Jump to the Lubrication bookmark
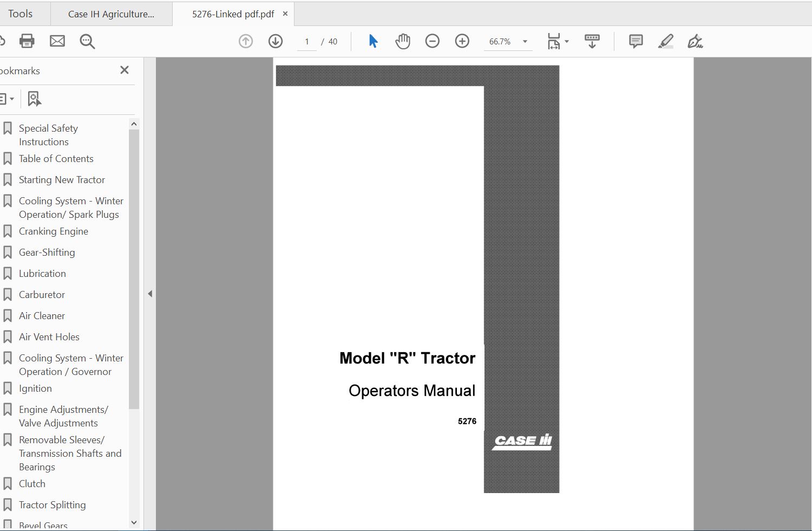Image resolution: width=812 pixels, height=531 pixels. [42, 274]
